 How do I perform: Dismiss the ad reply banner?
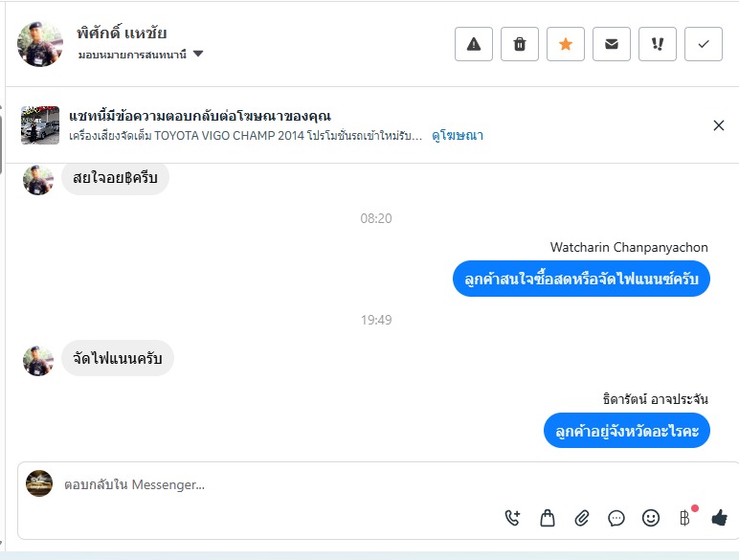718,125
